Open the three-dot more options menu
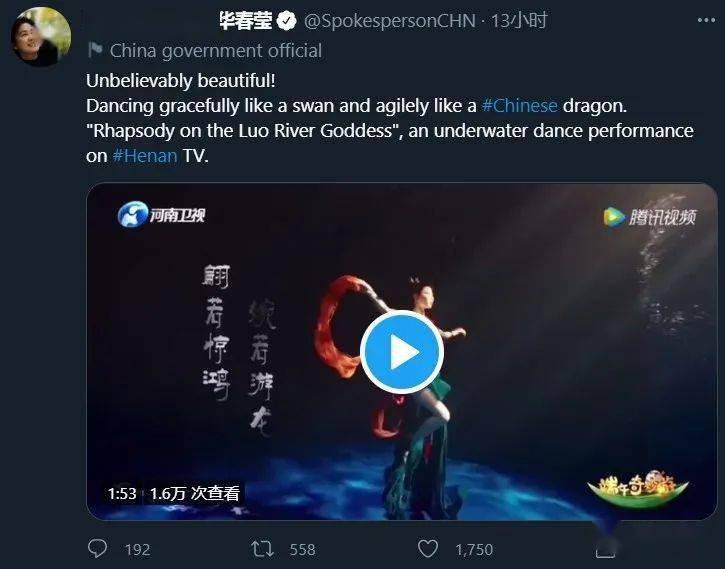 pyautogui.click(x=706, y=20)
